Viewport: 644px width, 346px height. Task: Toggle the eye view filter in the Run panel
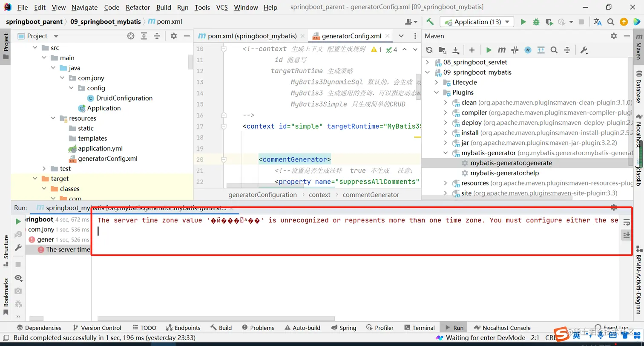click(x=18, y=278)
